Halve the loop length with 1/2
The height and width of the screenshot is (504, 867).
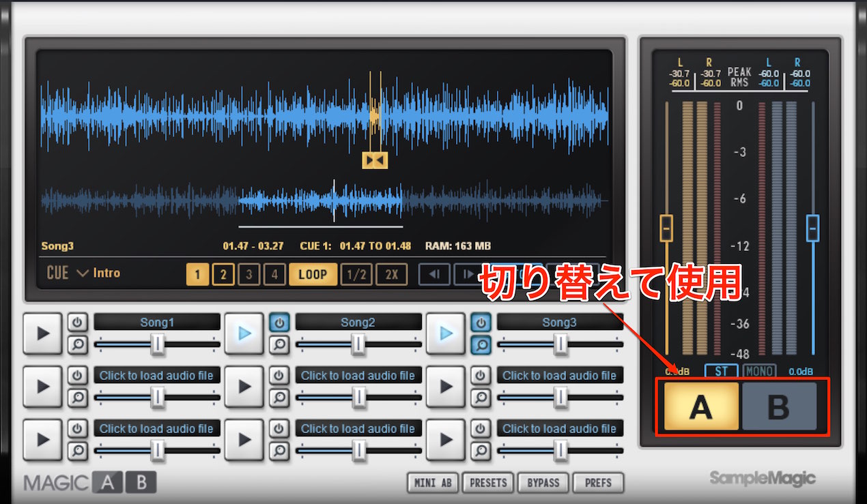pos(356,275)
